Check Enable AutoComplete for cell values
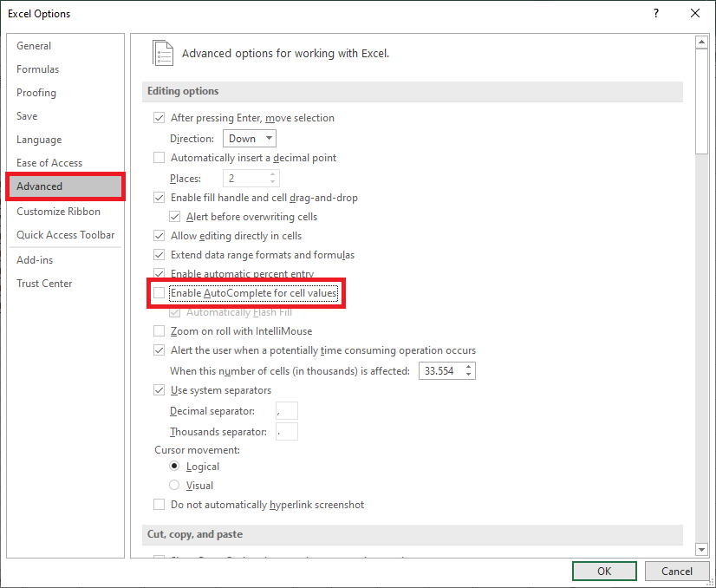 point(159,293)
